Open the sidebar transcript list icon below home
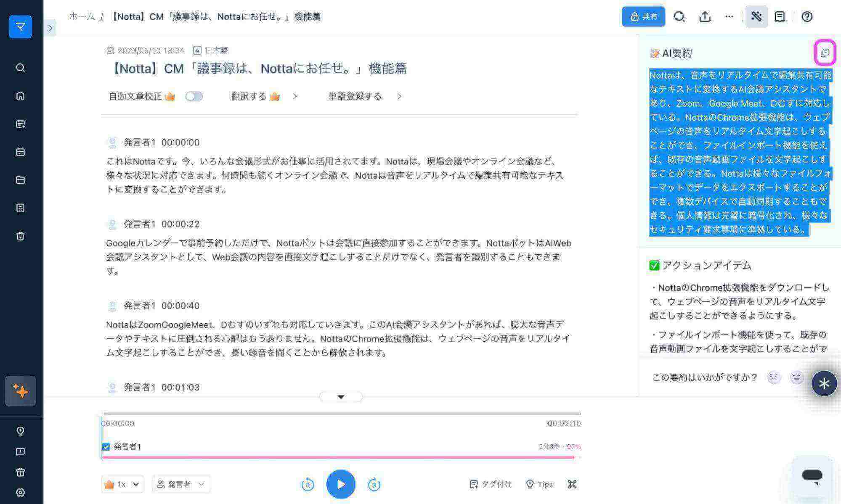 20,124
